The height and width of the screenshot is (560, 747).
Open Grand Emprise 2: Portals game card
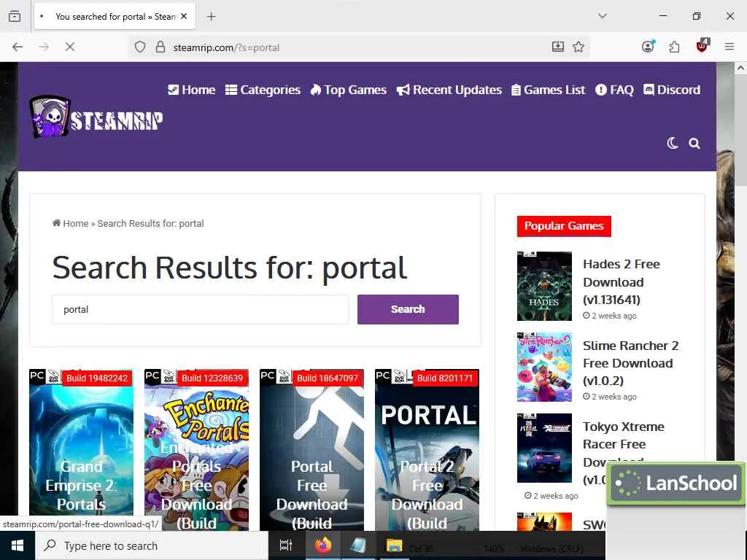point(81,449)
